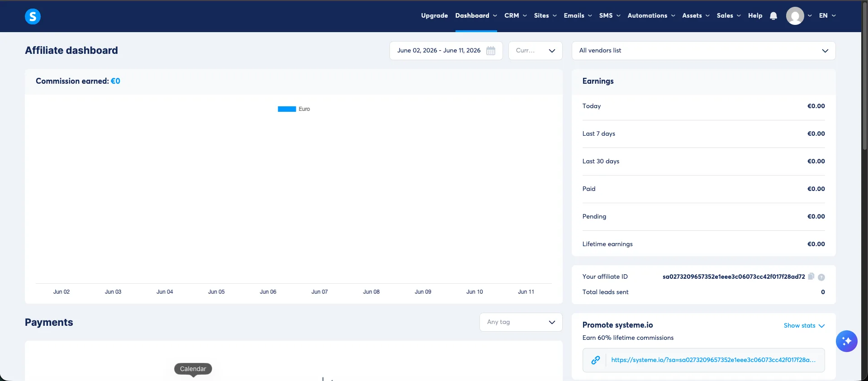Click the Jun 02 chart axis label
This screenshot has width=868, height=381.
62,292
